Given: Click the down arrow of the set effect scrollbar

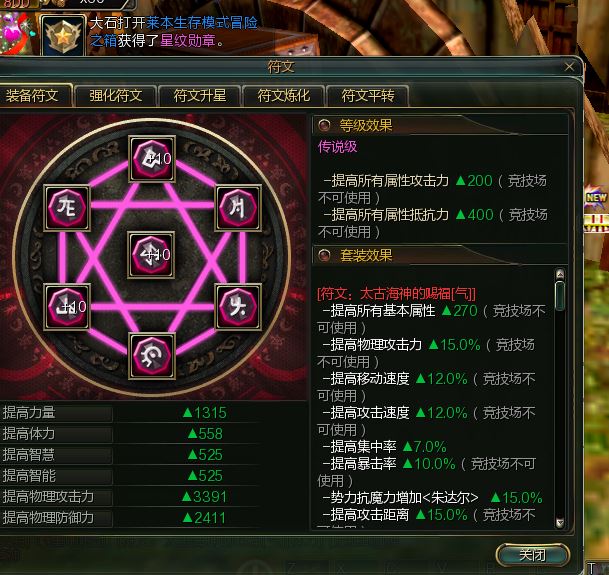Looking at the screenshot, I should (560, 523).
